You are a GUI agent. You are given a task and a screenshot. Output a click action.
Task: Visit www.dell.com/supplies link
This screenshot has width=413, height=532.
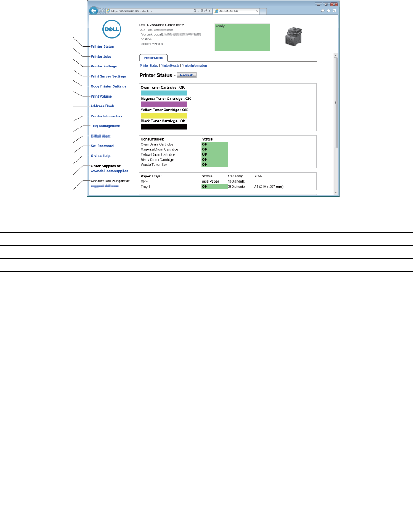[109, 171]
